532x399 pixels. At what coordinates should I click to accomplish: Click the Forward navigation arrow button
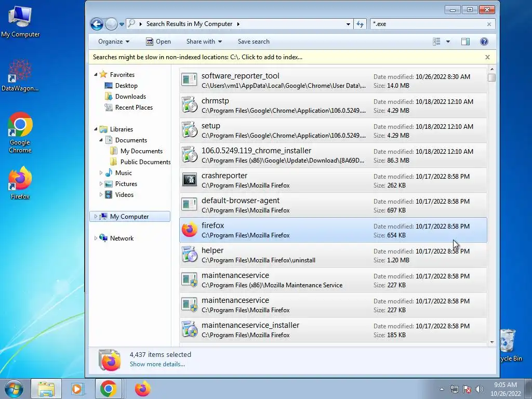[x=111, y=24]
